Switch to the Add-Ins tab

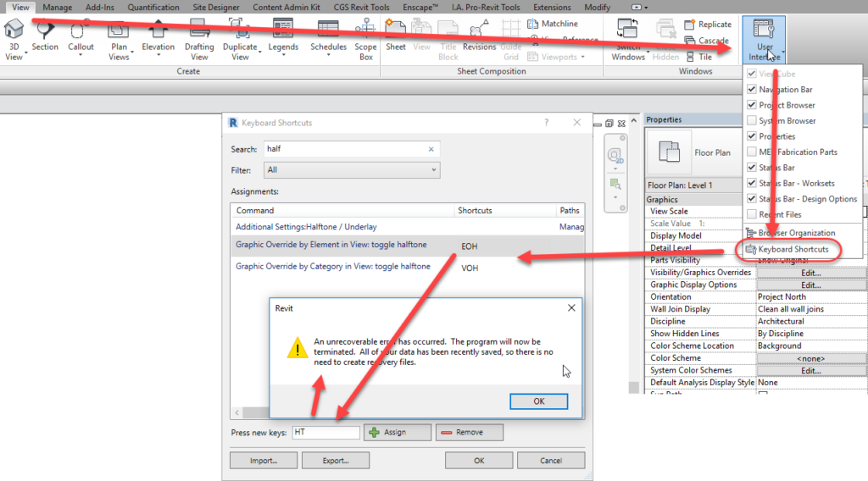pos(100,7)
